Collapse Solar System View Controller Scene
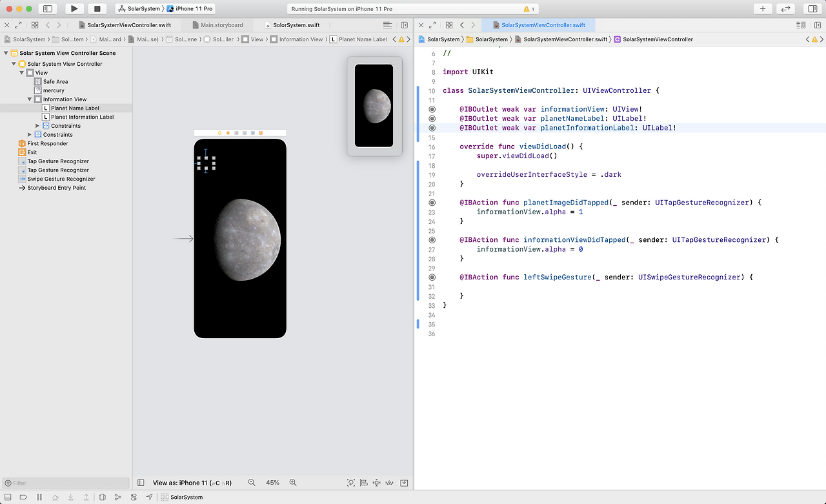 tap(6, 53)
